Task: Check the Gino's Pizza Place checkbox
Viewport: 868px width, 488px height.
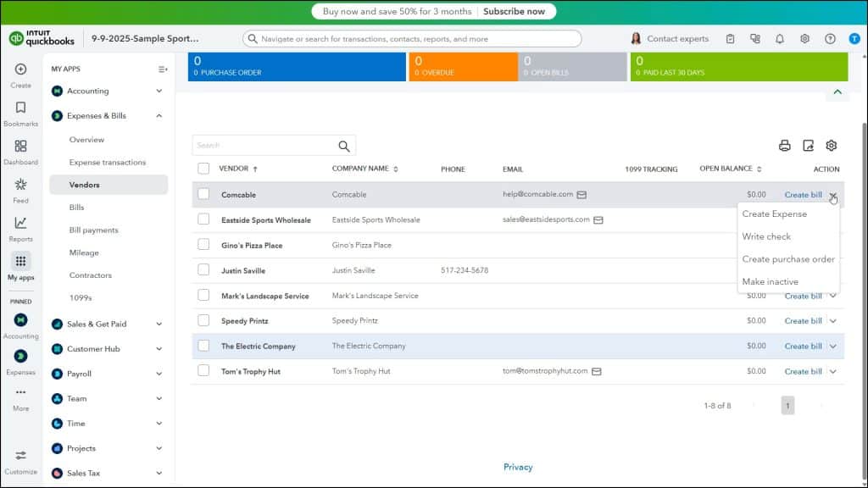Action: pyautogui.click(x=203, y=245)
